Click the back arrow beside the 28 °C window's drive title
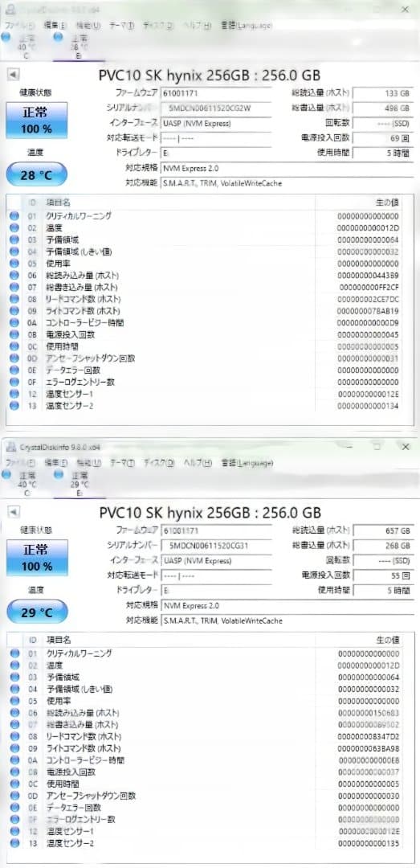 pos(14,76)
